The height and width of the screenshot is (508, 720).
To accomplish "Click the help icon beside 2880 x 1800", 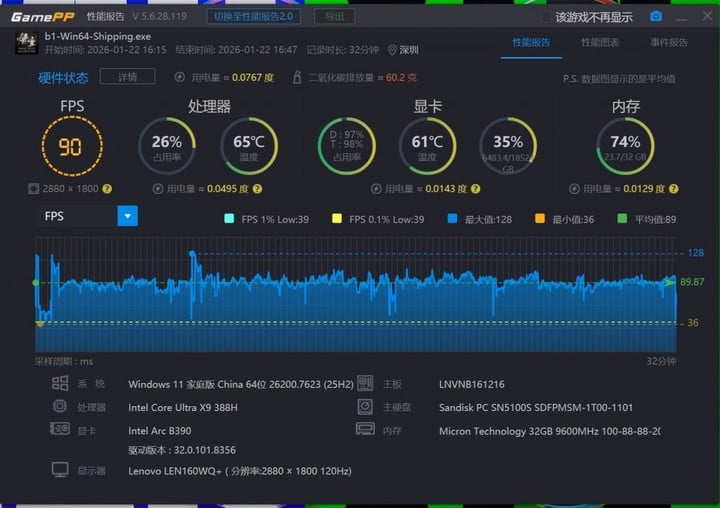I will pyautogui.click(x=107, y=188).
